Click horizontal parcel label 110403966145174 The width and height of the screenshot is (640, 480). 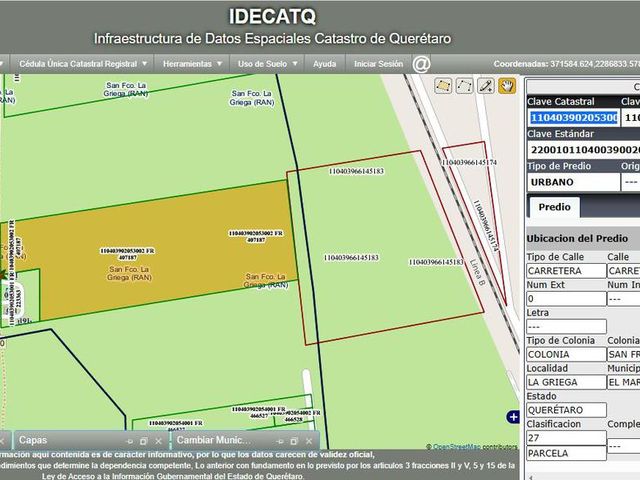[x=469, y=162]
